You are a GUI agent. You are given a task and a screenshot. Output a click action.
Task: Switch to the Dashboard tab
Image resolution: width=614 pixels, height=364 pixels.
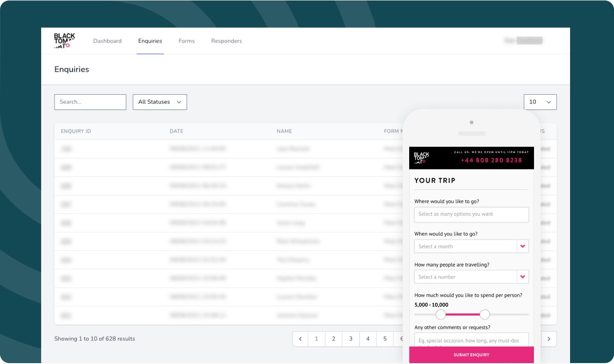107,41
